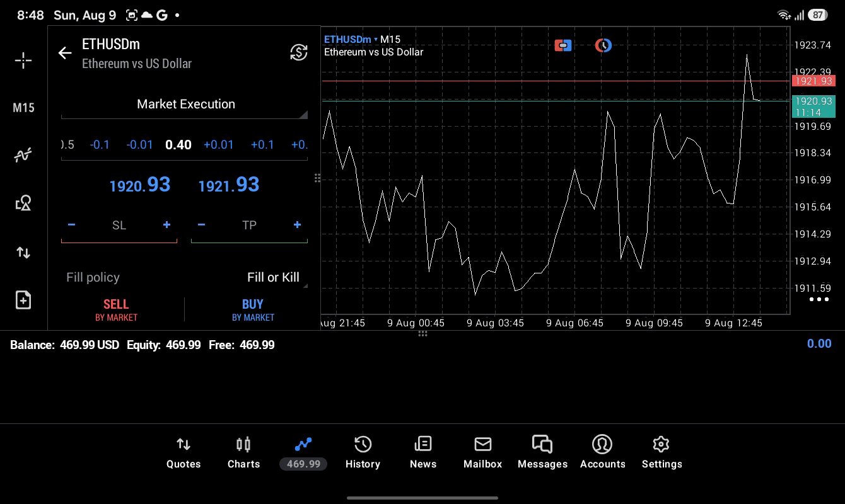
Task: Tap the Wi-Fi icon in status bar
Action: point(784,15)
